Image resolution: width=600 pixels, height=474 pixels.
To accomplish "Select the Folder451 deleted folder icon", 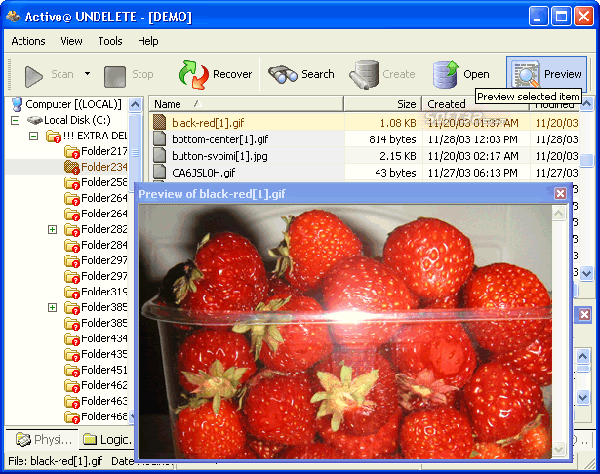I will coord(72,370).
